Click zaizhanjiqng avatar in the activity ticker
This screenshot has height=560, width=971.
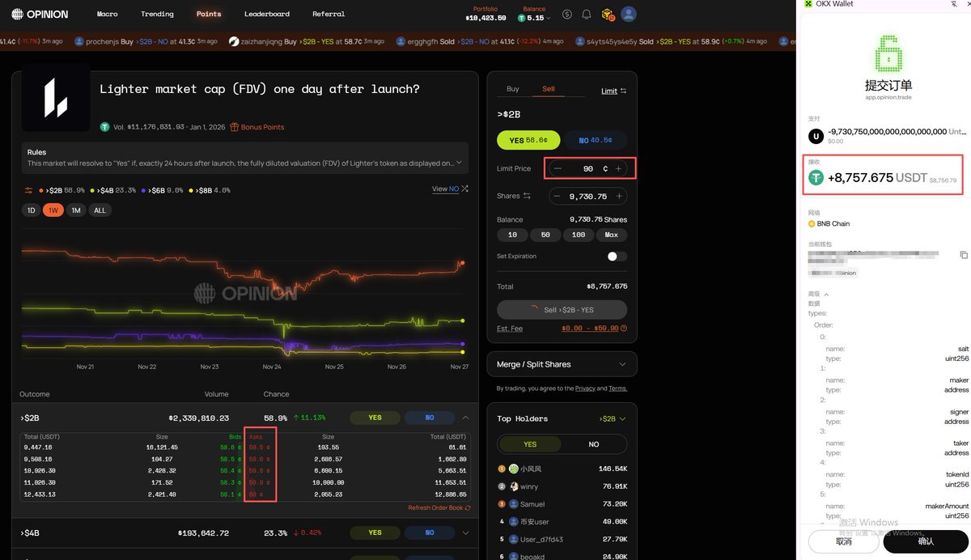point(234,41)
